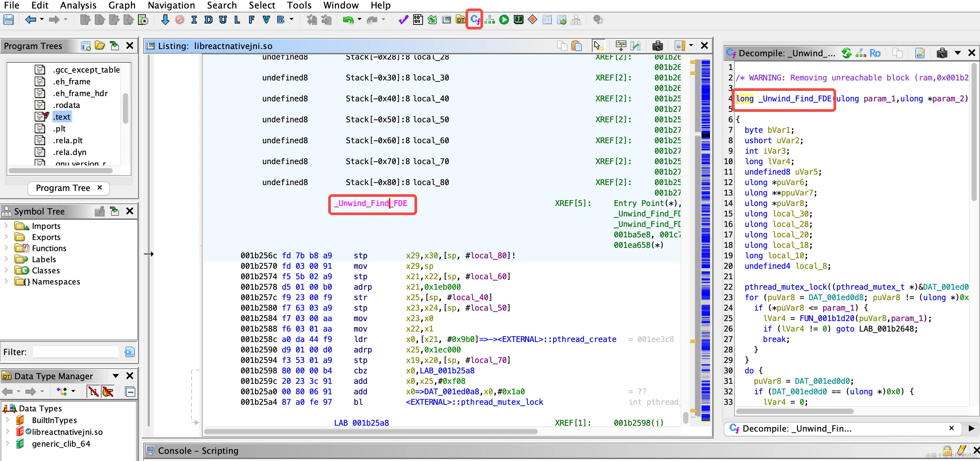
Task: Select .eh_frame_hdr in Program Trees
Action: click(x=80, y=93)
